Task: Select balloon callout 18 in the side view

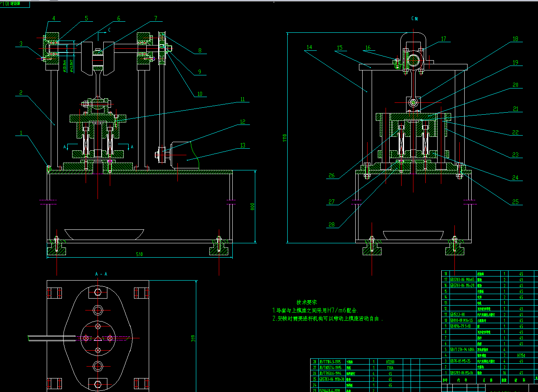Action: pos(515,39)
